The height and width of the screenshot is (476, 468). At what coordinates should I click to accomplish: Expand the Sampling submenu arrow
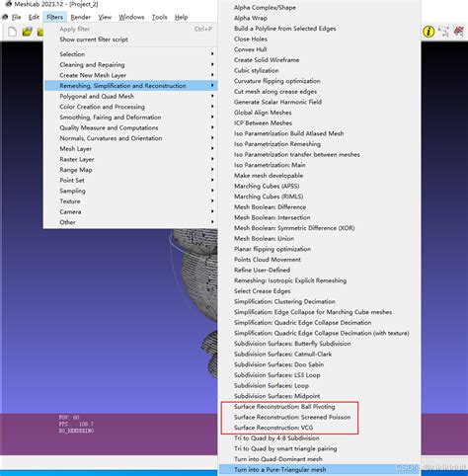212,191
